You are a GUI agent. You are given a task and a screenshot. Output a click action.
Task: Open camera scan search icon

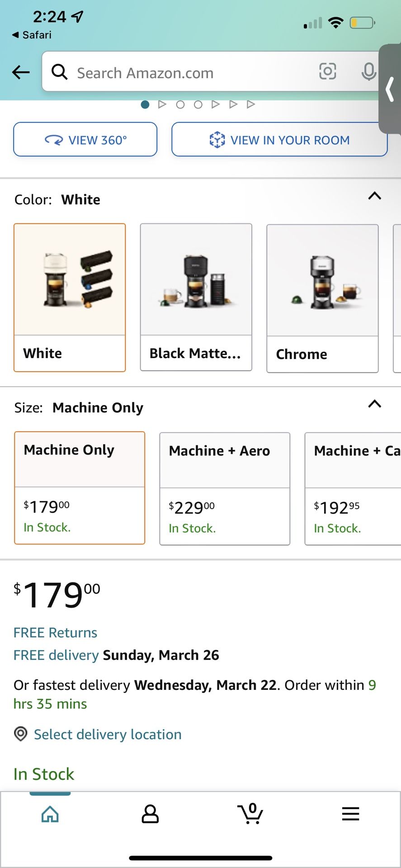tap(327, 71)
